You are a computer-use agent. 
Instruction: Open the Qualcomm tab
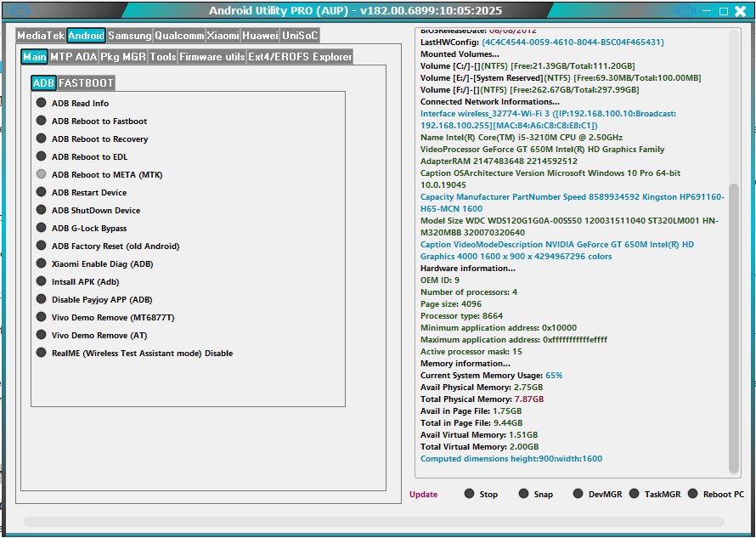point(179,35)
